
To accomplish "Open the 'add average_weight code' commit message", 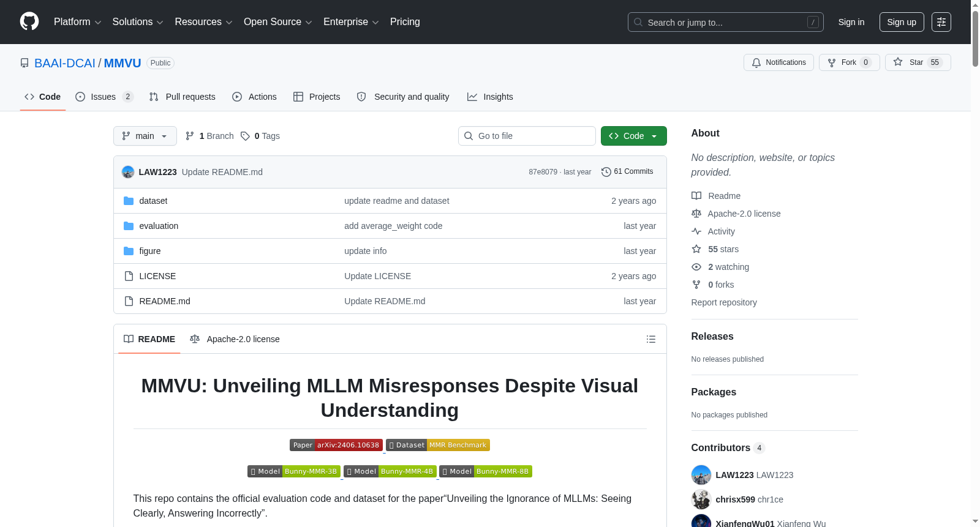I will point(393,226).
